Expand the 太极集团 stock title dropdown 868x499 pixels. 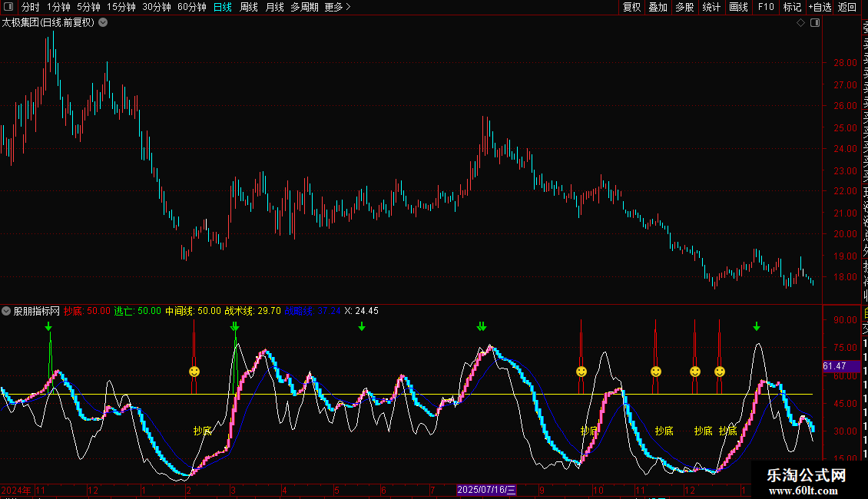pos(103,22)
